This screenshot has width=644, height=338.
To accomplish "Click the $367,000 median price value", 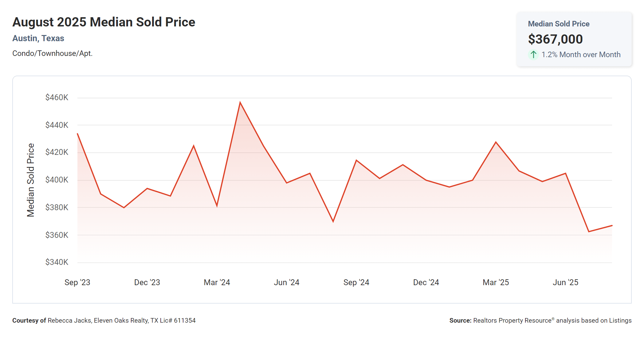I will click(555, 39).
